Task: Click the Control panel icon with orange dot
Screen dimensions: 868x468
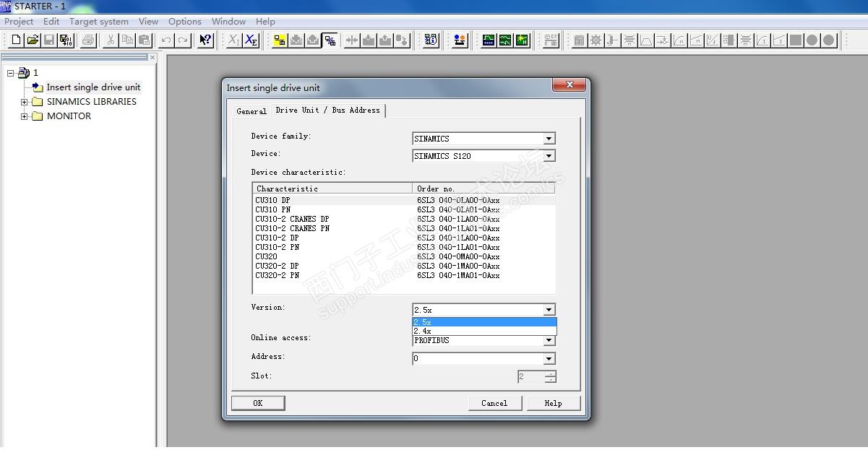Action: [x=460, y=40]
